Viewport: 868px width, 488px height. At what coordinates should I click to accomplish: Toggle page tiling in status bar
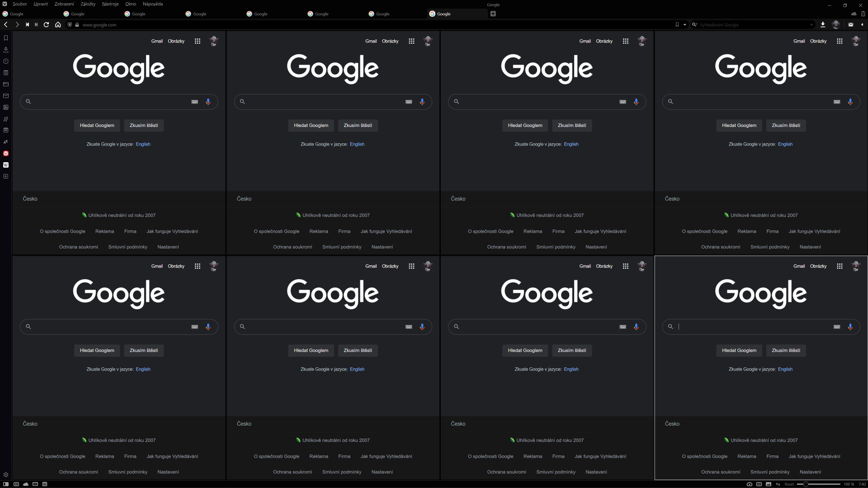[x=759, y=484]
